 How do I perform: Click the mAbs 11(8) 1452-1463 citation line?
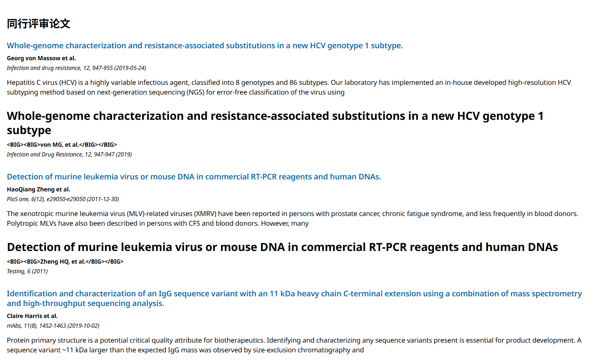point(53,326)
